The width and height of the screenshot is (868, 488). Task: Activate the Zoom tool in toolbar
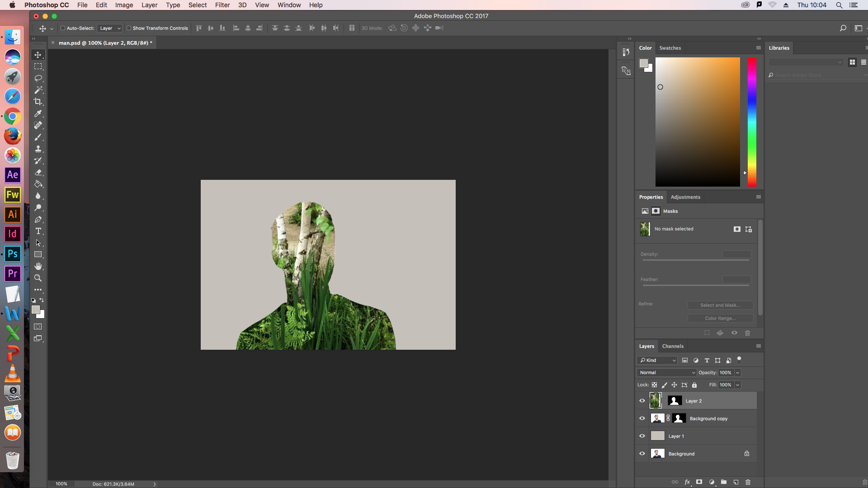[38, 278]
